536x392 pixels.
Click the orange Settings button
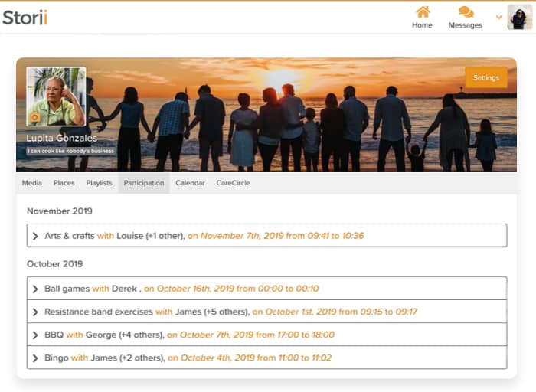click(485, 78)
